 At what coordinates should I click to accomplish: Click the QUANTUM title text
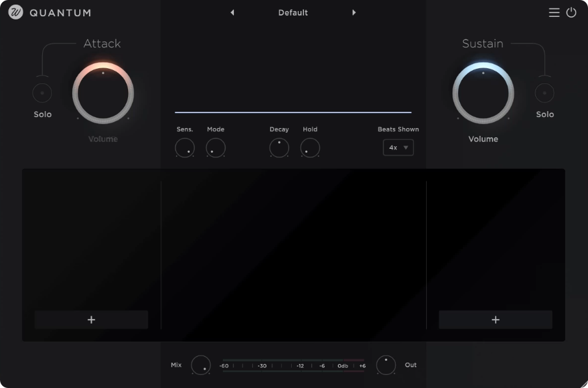pyautogui.click(x=60, y=13)
